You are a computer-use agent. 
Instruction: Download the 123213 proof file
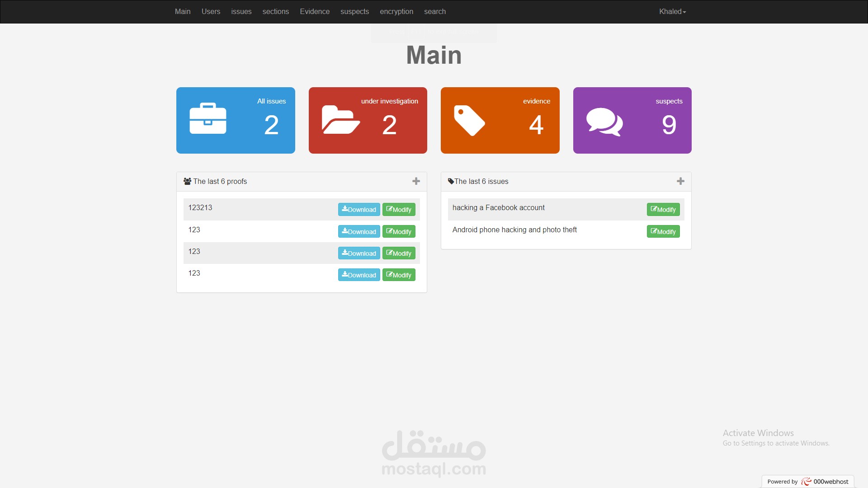tap(359, 209)
